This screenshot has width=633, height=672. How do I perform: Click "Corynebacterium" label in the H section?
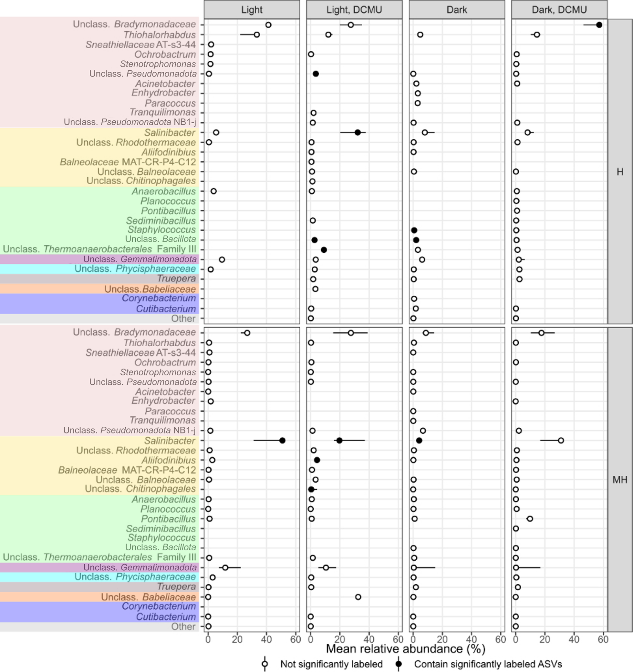[x=159, y=298]
